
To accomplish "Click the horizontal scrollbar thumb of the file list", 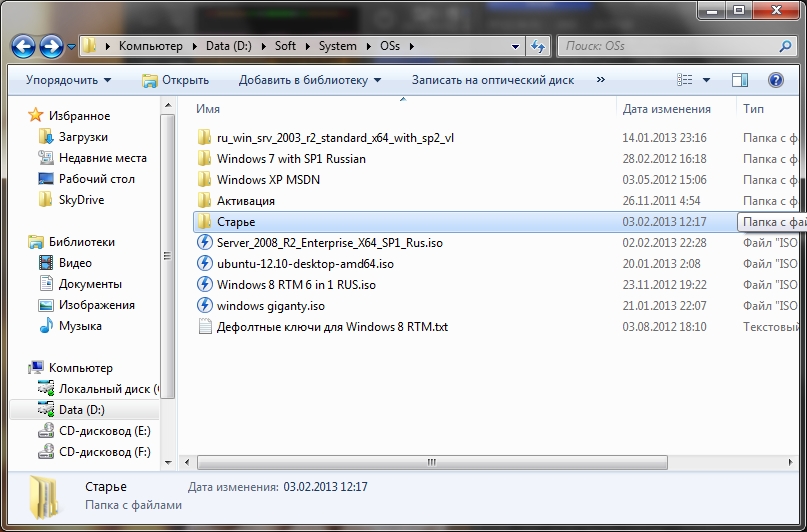I will pyautogui.click(x=432, y=463).
